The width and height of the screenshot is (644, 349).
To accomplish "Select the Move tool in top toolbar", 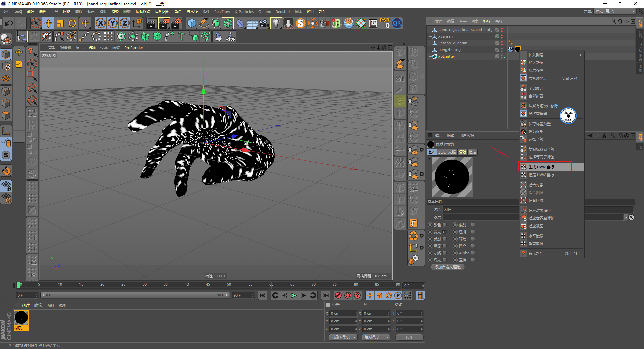I will 48,23.
